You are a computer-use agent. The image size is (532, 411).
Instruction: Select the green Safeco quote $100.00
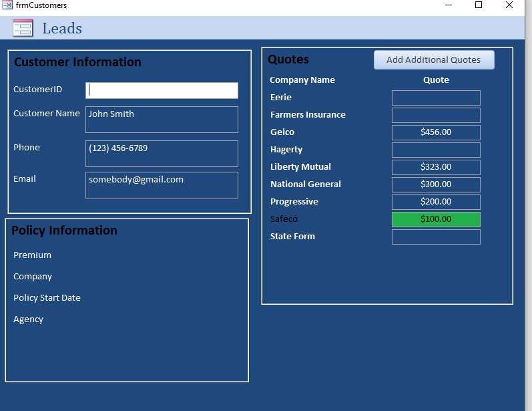pyautogui.click(x=436, y=219)
